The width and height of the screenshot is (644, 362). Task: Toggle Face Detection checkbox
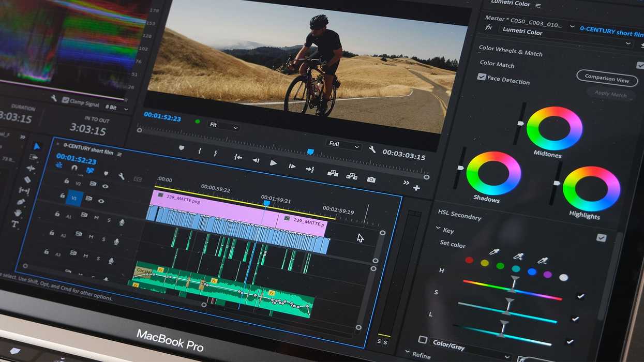[482, 77]
